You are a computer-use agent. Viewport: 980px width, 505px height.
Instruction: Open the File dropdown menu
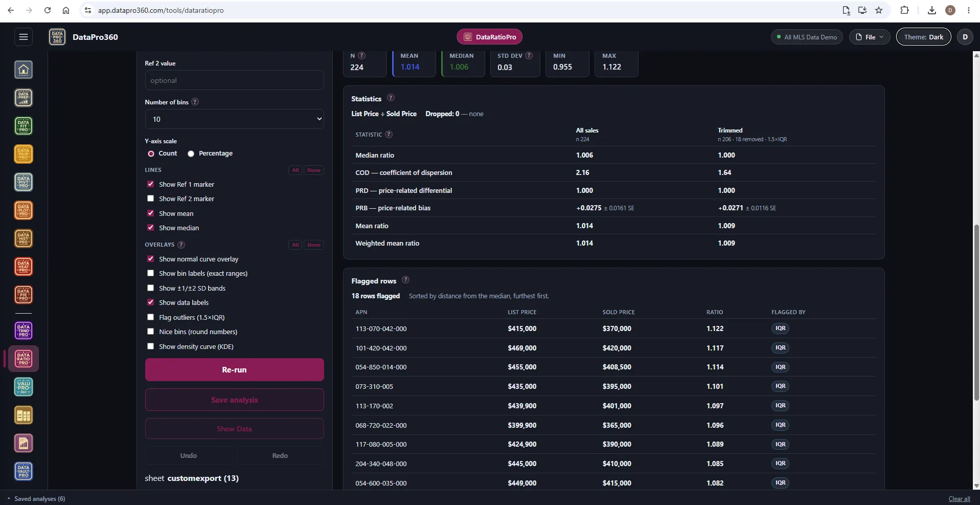(870, 37)
